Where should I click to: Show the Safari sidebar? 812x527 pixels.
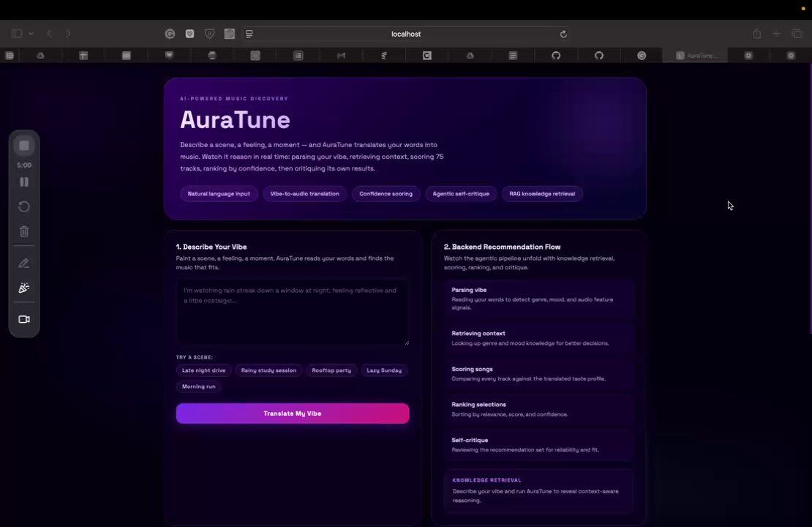pos(17,34)
